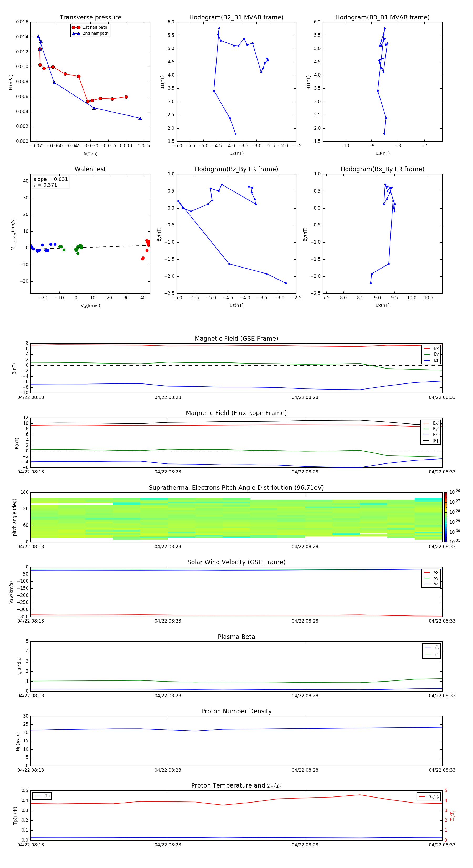This screenshot has height=868, width=473.
Task: Click the "Tp(10^6K)" left y-axis label
Action: (15, 815)
